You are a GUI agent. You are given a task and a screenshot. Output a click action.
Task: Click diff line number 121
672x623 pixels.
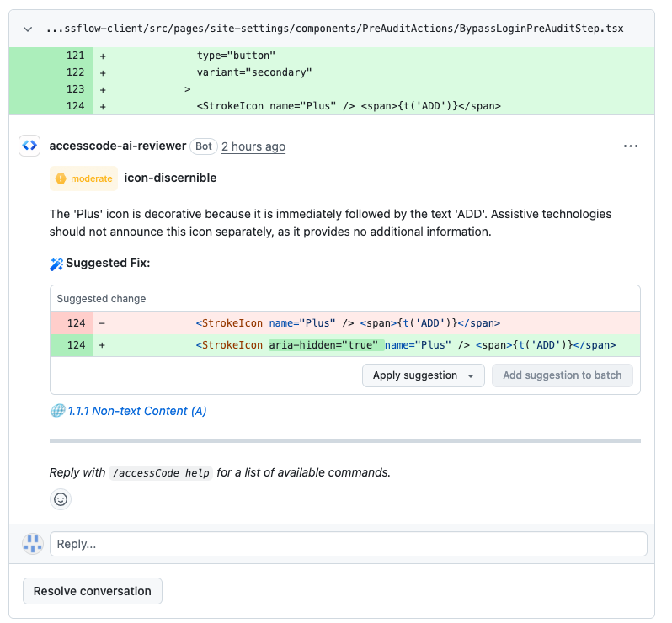(x=76, y=56)
